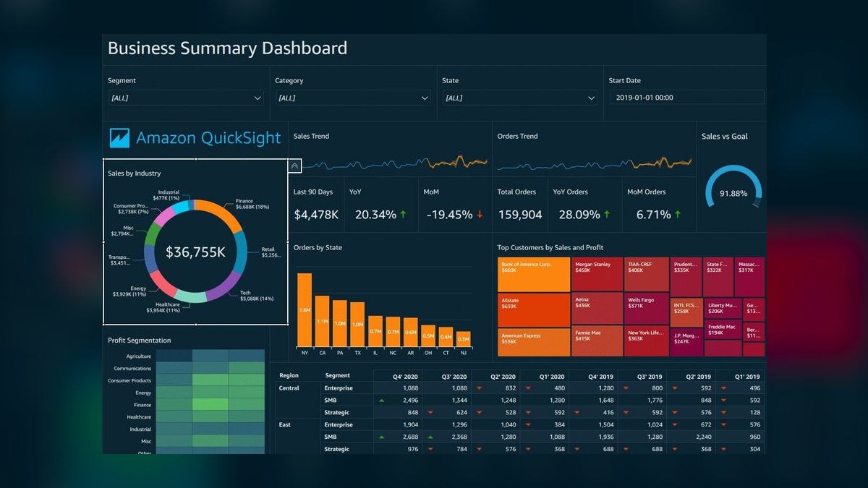The height and width of the screenshot is (488, 868).
Task: Click the double-chevron collapse icon beside Sales by Industry
Action: (294, 166)
